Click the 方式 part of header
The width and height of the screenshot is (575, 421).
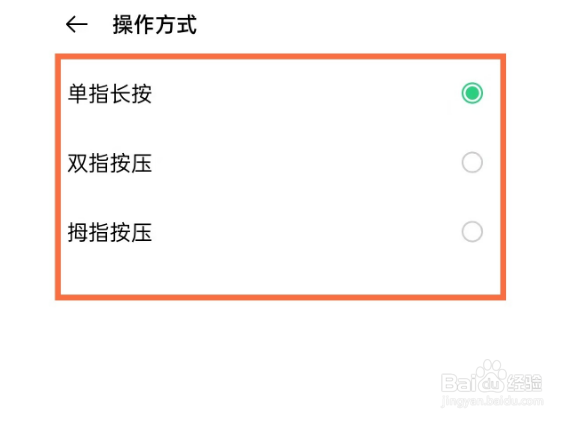pyautogui.click(x=176, y=25)
